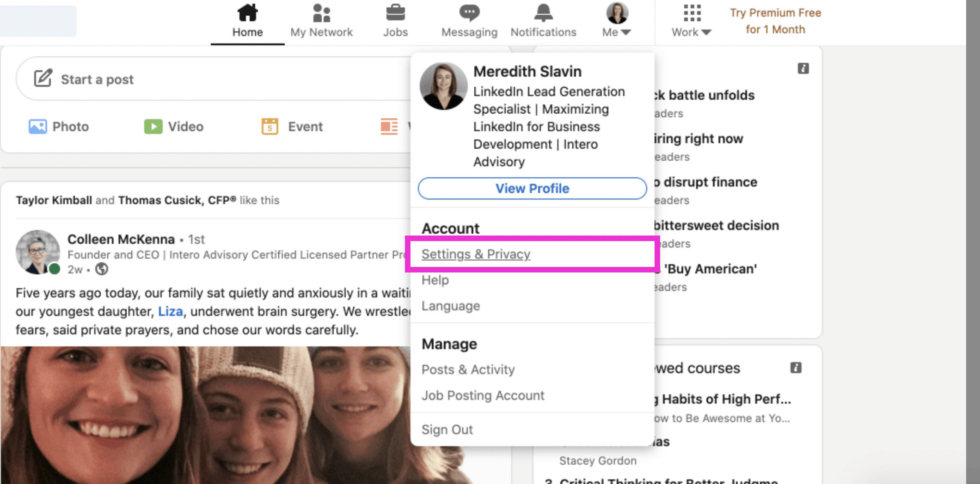Click the Event calendar icon
This screenshot has height=484, width=980.
(x=270, y=126)
